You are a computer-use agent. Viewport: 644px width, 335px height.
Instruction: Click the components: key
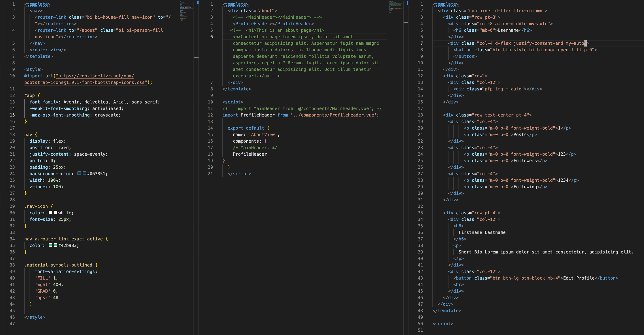coord(247,141)
